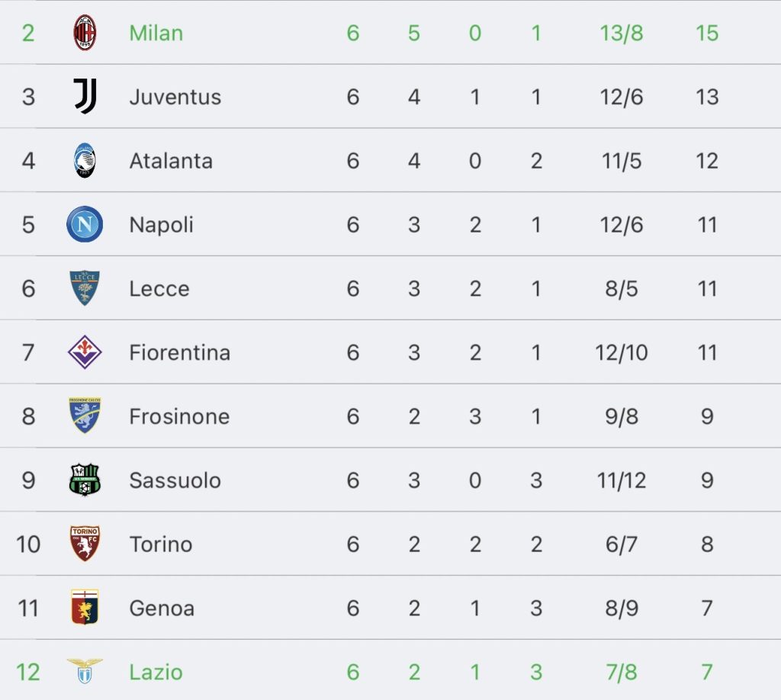Open the Milan team name link

click(x=156, y=33)
